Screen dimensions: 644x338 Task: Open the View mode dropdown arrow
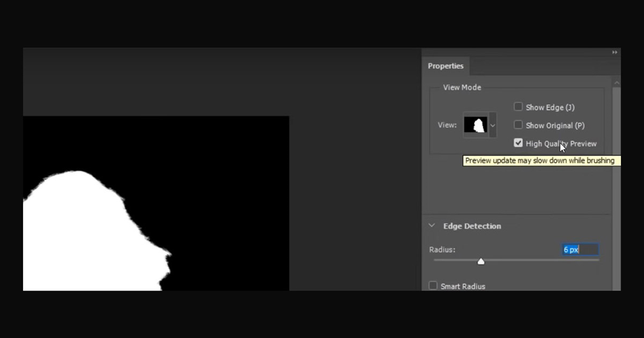[493, 125]
